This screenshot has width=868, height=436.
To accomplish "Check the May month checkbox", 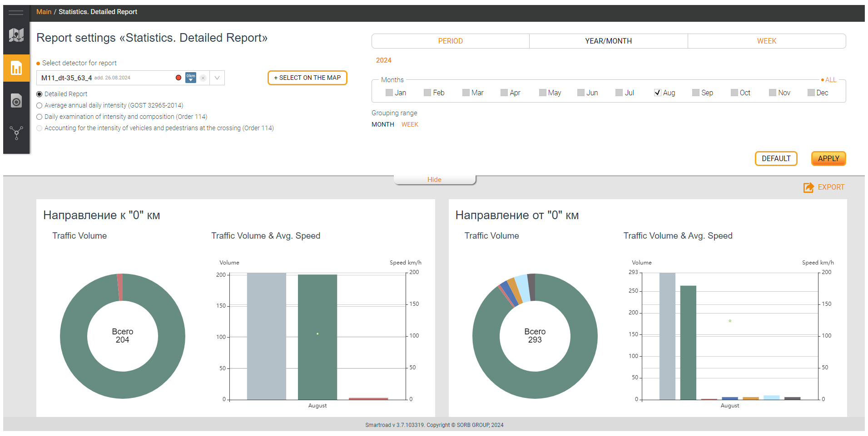I will (x=543, y=93).
